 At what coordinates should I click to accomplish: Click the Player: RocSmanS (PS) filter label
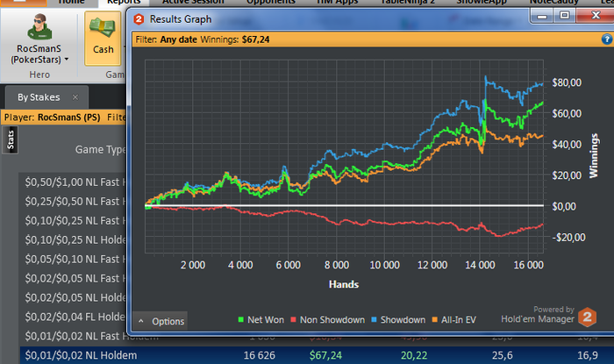click(52, 118)
